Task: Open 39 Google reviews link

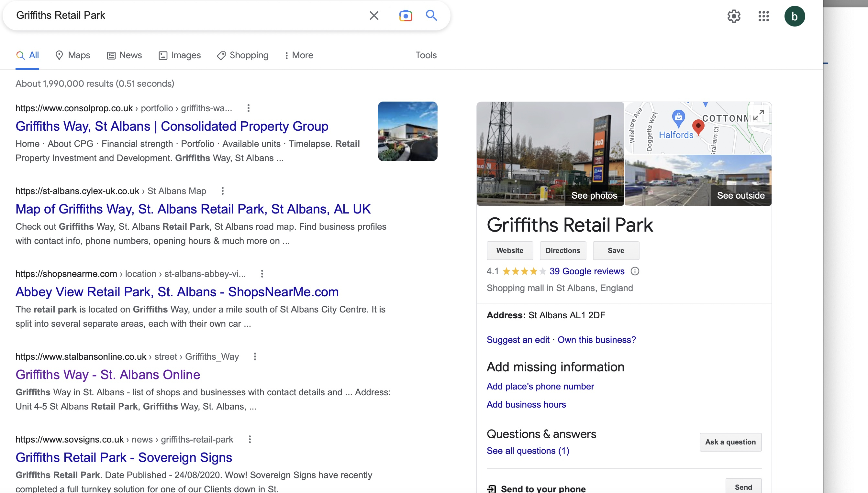Action: coord(586,271)
